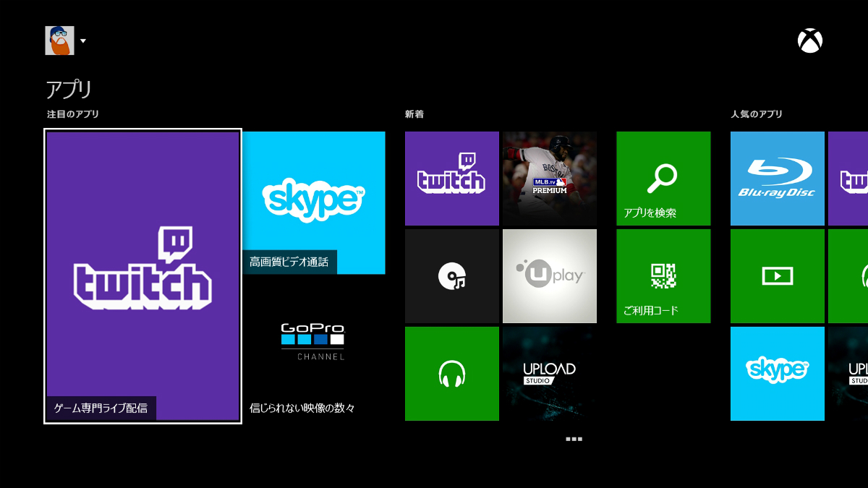Click the 高画質ビデオ通話 label on Skype tile
This screenshot has height=488, width=868.
289,262
